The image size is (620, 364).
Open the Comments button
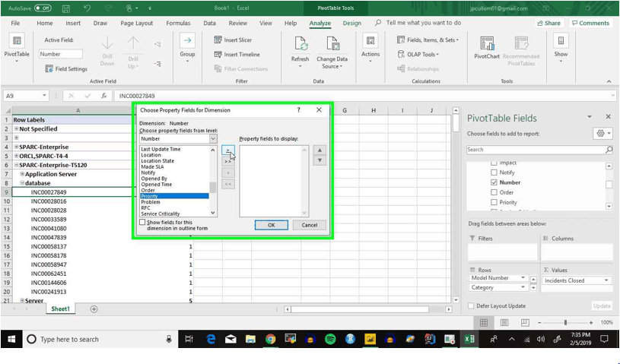(591, 23)
